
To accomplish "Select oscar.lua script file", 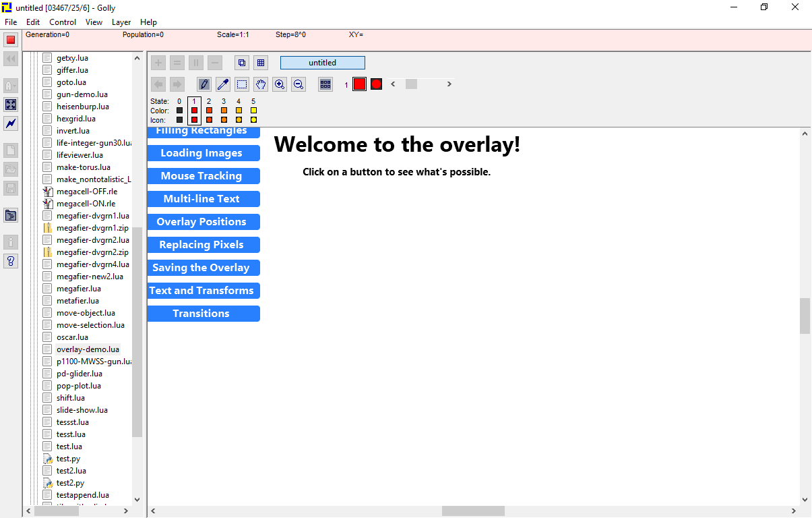I will [72, 337].
